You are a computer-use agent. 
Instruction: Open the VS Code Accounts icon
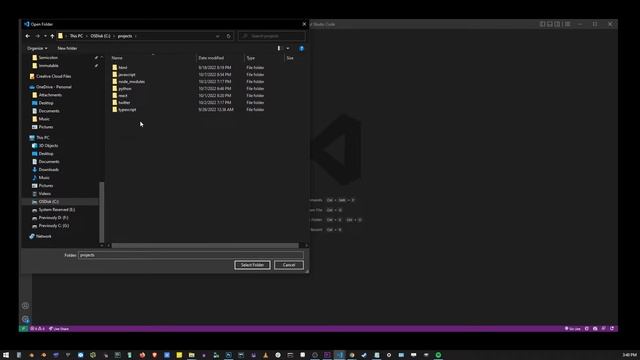(25, 306)
